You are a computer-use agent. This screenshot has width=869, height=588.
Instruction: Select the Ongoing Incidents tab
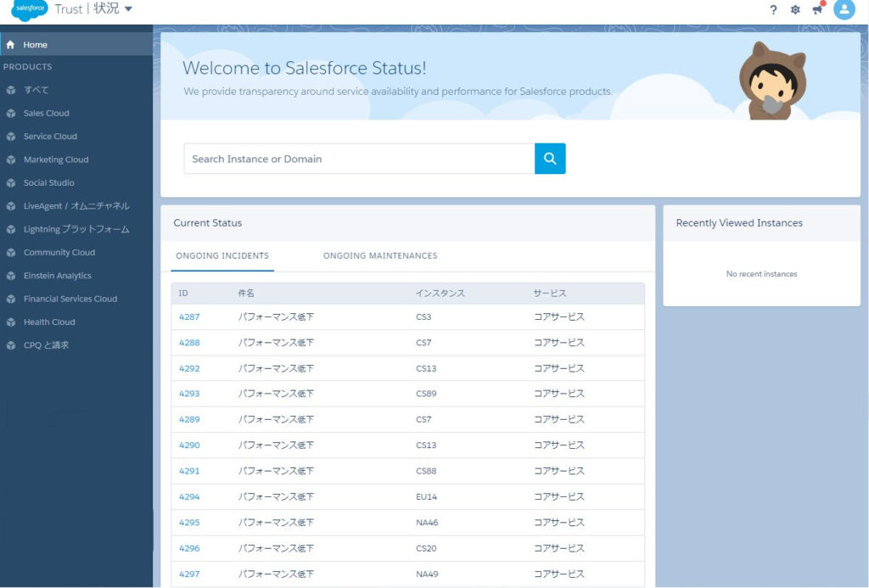coord(222,256)
